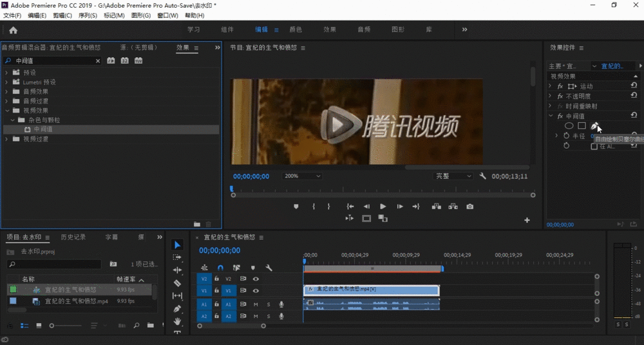Image resolution: width=644 pixels, height=345 pixels.
Task: Expand the 预设 effects folder
Action: point(6,72)
